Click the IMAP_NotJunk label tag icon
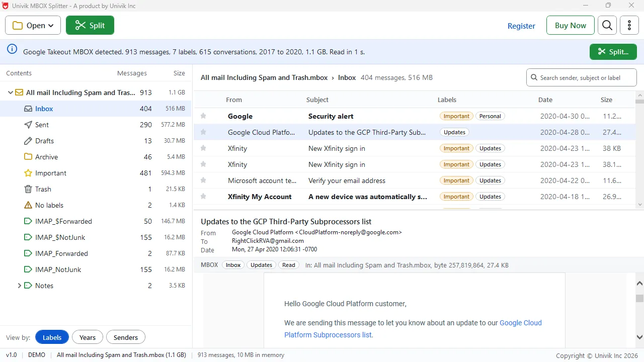644x362 pixels. tap(28, 269)
